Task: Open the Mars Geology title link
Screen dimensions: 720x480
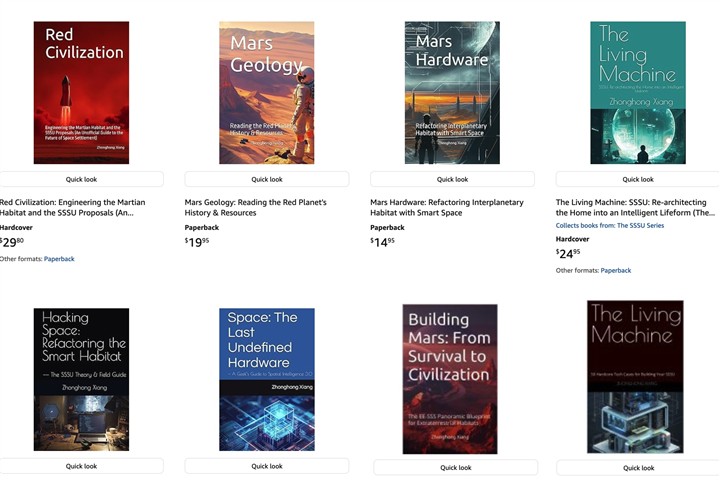Action: (x=255, y=207)
